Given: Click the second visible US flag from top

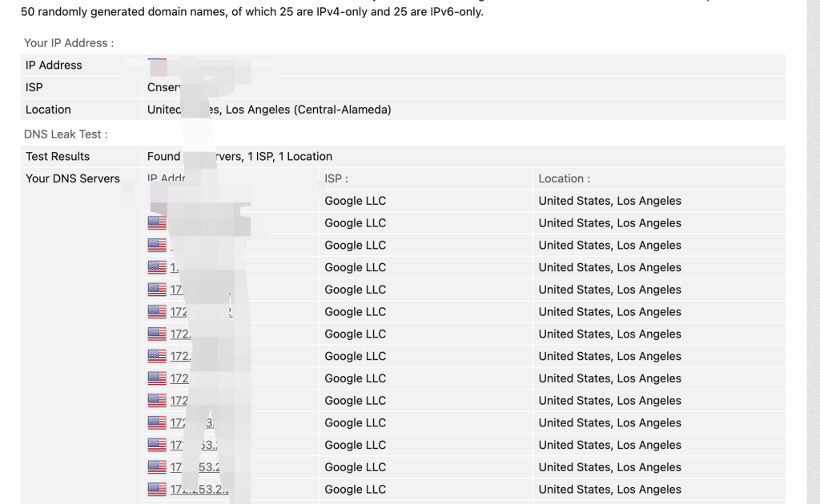Looking at the screenshot, I should tap(157, 246).
